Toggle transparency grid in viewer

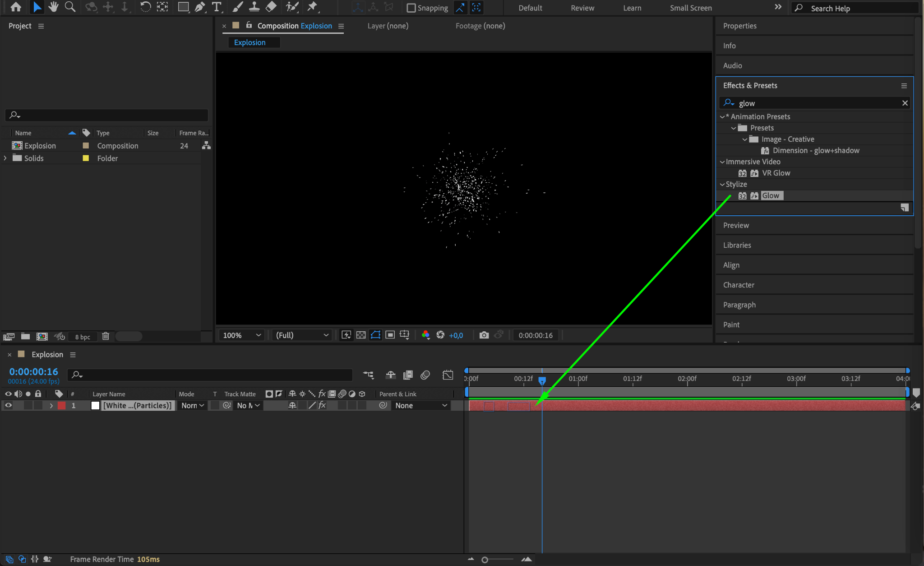pos(361,335)
